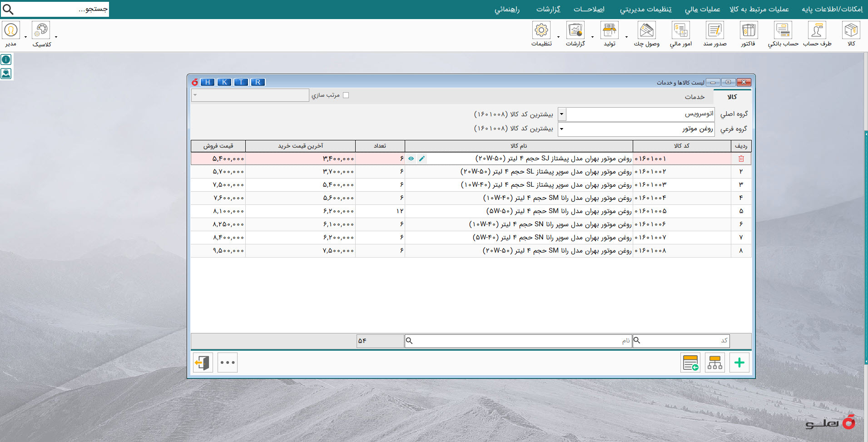
Task: Select row with code ۰۱۶۰۱۰۰۸
Action: coord(471,251)
